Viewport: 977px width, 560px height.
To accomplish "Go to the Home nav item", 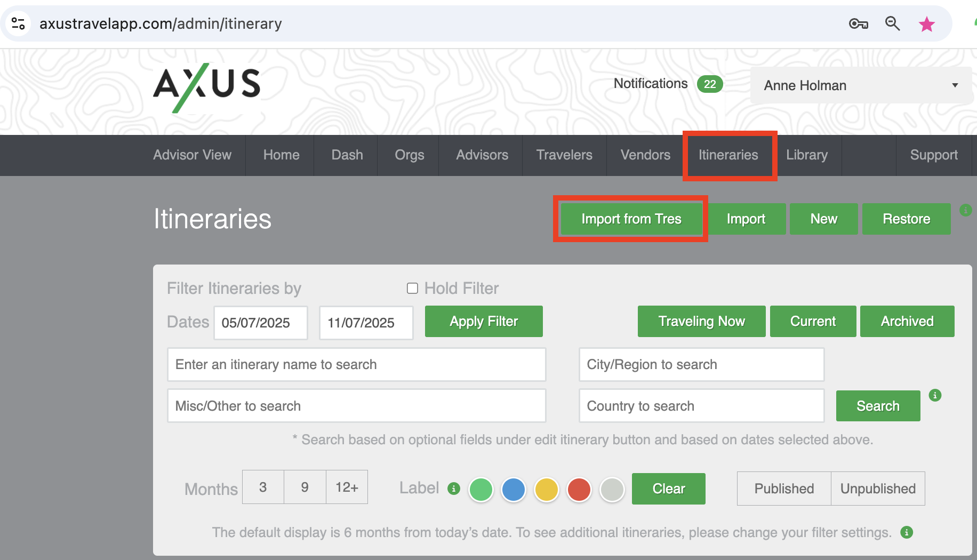I will pyautogui.click(x=281, y=155).
